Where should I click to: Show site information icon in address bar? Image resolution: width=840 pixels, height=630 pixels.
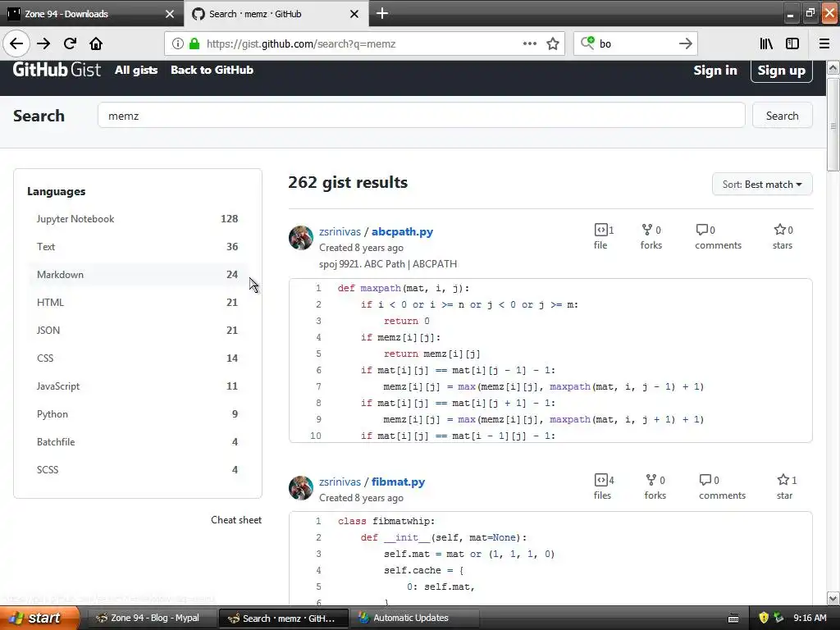(x=177, y=44)
